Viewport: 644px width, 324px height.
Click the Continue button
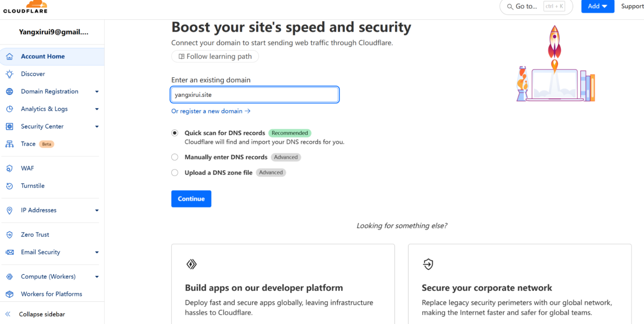point(191,199)
